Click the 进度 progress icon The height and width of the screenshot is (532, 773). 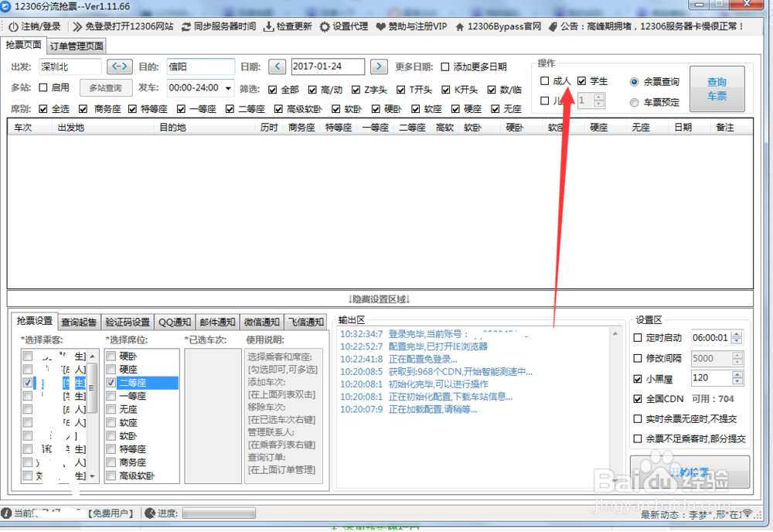click(151, 513)
